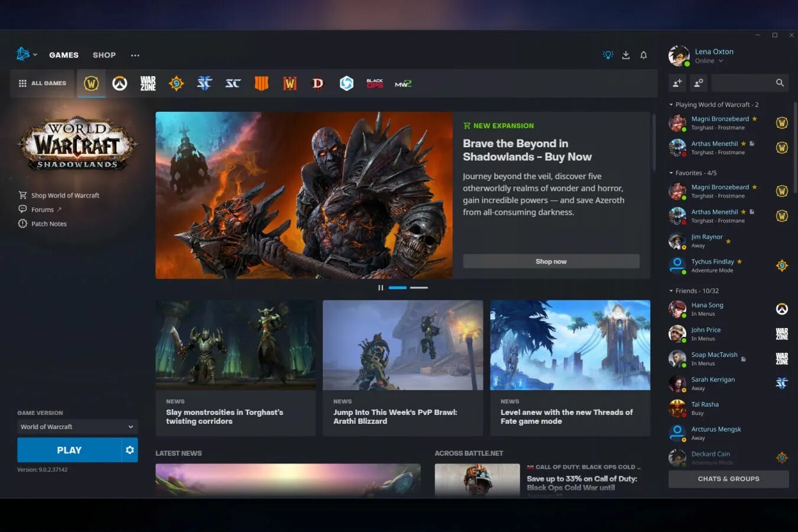Click the friend search magnifier icon

(780, 83)
